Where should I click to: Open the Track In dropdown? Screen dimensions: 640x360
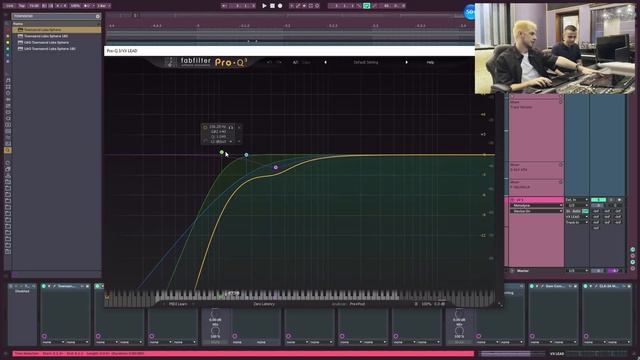[x=577, y=222]
